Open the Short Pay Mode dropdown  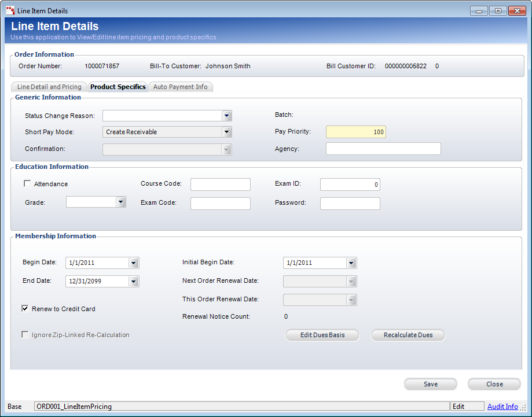227,132
